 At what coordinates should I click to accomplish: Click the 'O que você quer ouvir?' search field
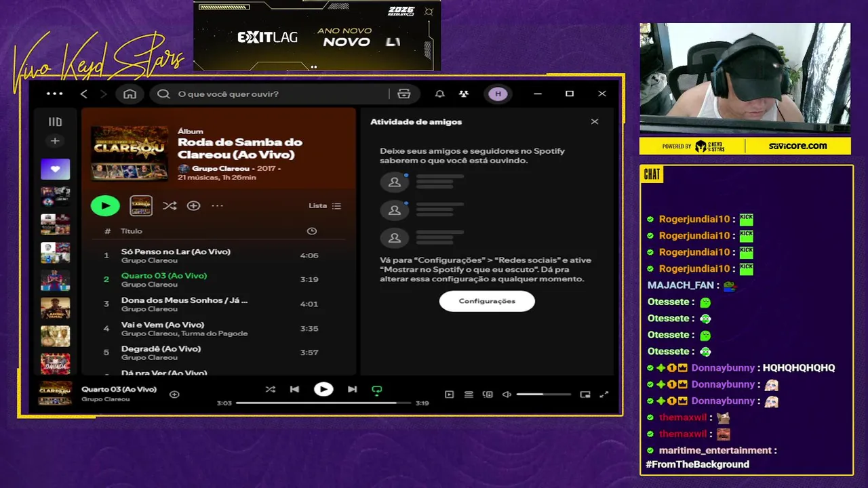[271, 94]
